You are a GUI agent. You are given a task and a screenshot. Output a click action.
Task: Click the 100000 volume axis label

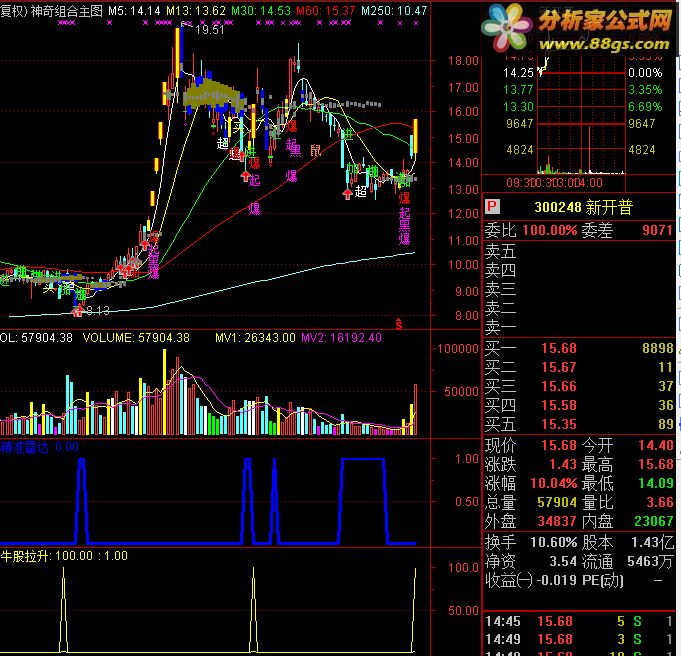(457, 349)
